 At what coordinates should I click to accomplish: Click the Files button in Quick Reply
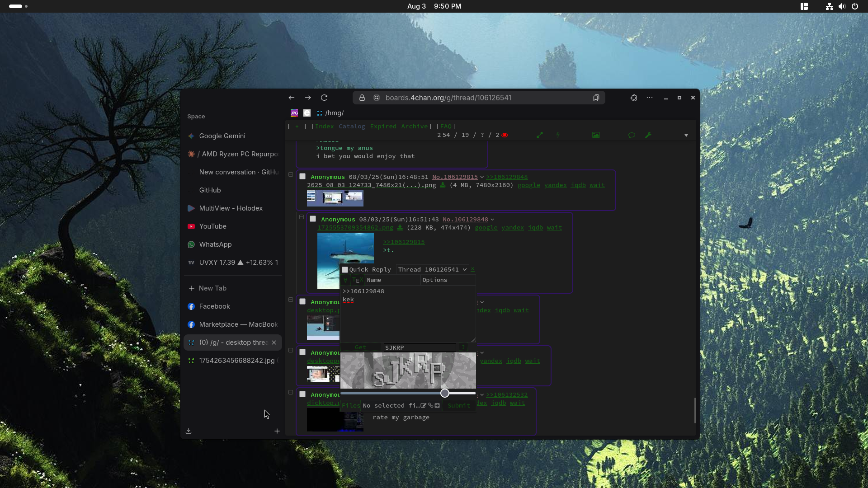click(x=351, y=405)
